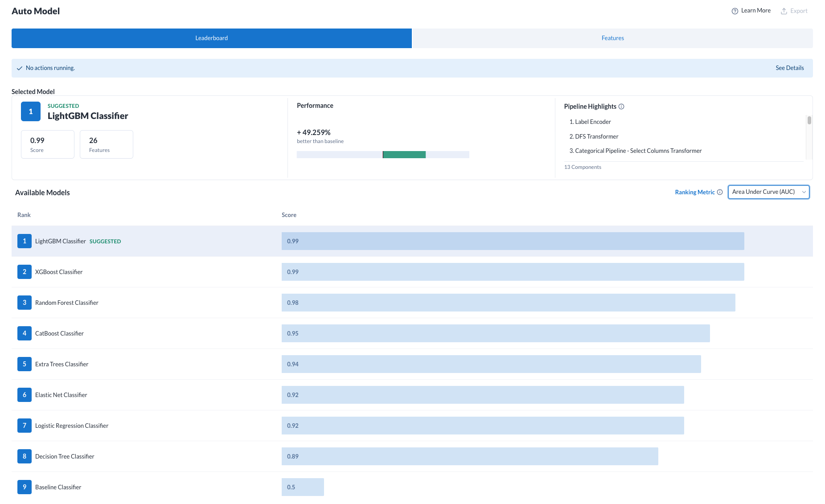Image resolution: width=825 pixels, height=504 pixels.
Task: Click the Learn More help icon
Action: (x=734, y=10)
